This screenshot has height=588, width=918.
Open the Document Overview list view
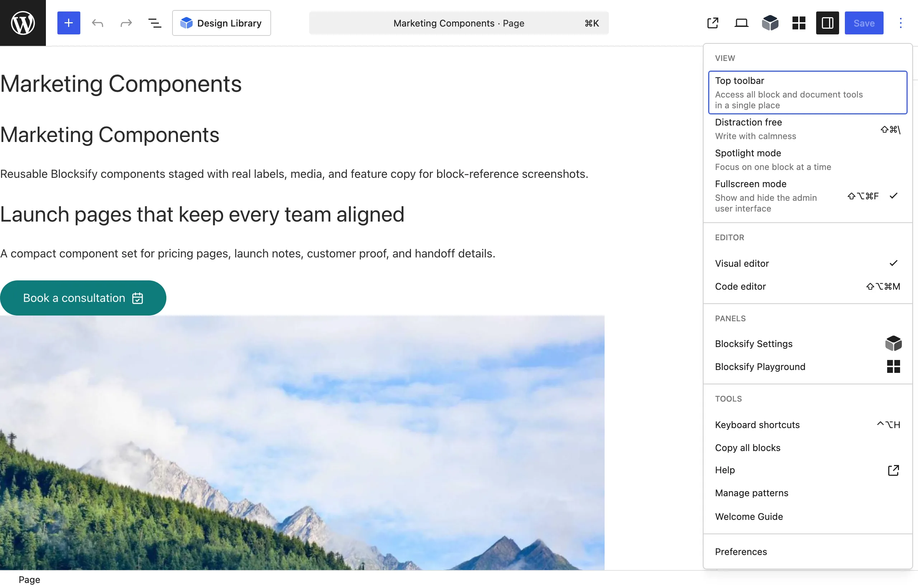coord(155,23)
